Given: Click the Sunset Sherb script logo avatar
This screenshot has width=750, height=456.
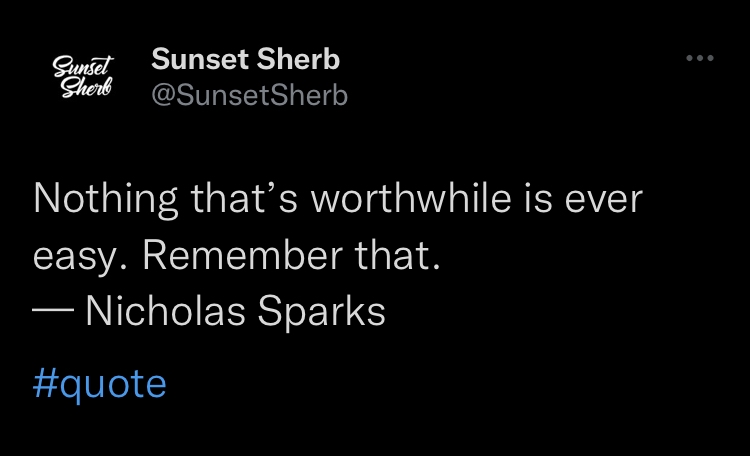Looking at the screenshot, I should (x=83, y=77).
